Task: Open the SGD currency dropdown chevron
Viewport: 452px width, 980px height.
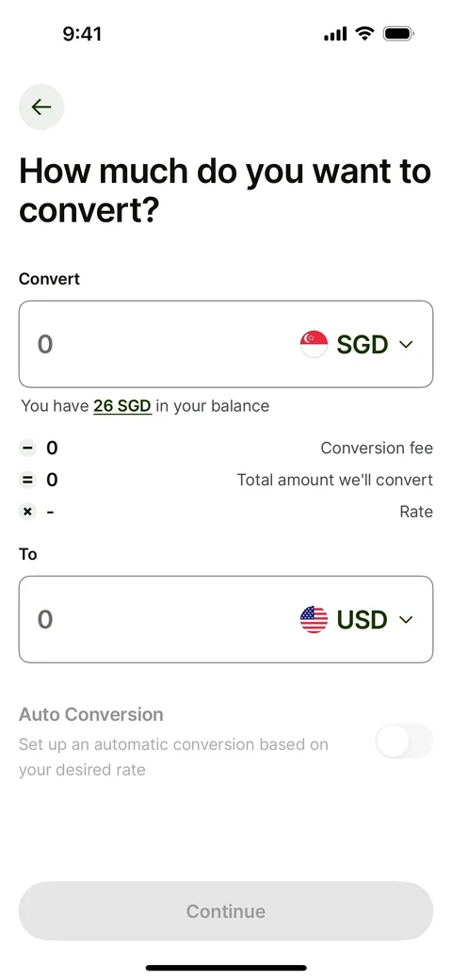Action: 407,344
